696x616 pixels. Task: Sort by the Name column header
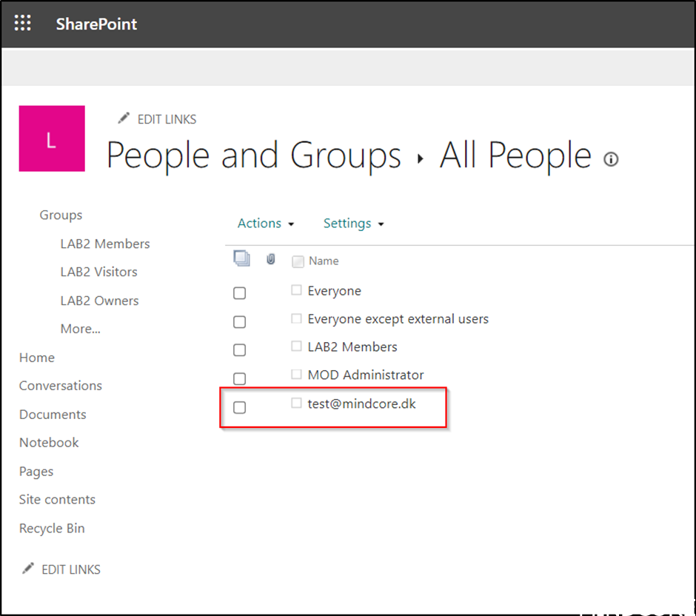tap(324, 261)
